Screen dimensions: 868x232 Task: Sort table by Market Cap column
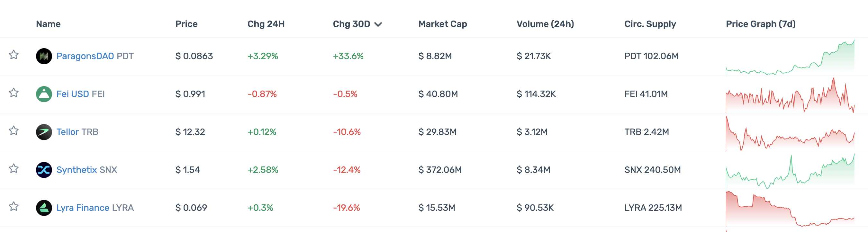pos(442,24)
